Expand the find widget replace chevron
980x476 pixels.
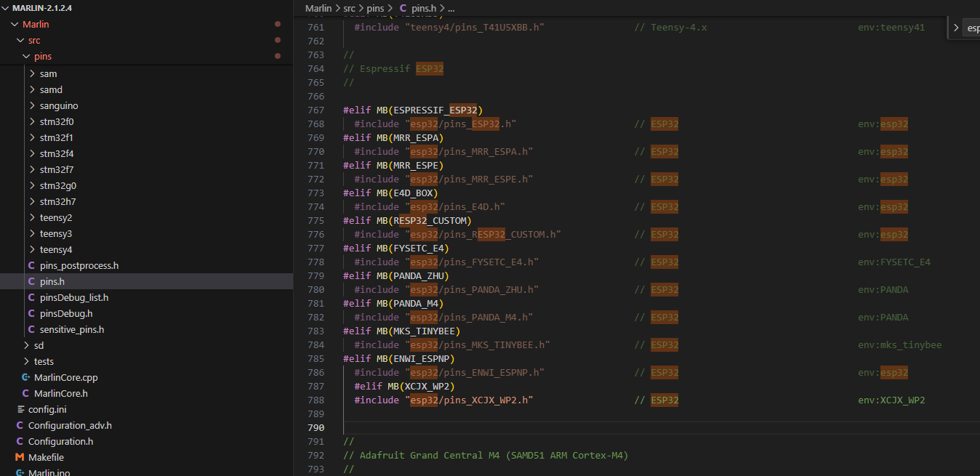pyautogui.click(x=956, y=28)
